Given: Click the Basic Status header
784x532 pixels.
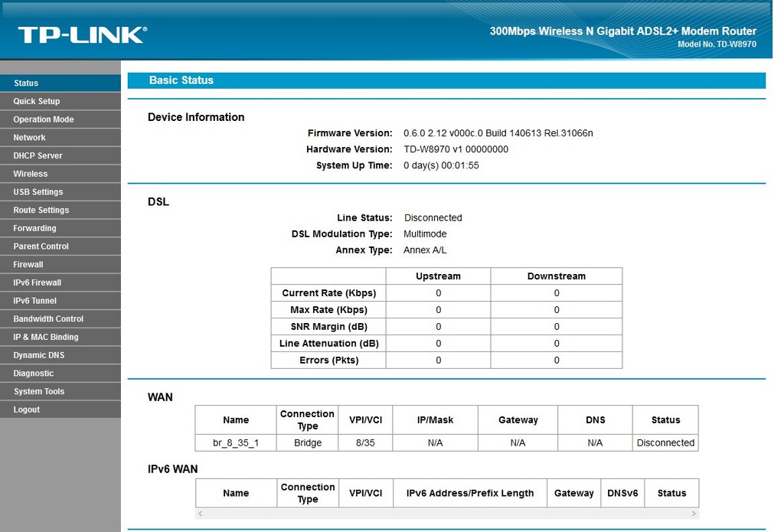Looking at the screenshot, I should pos(446,80).
